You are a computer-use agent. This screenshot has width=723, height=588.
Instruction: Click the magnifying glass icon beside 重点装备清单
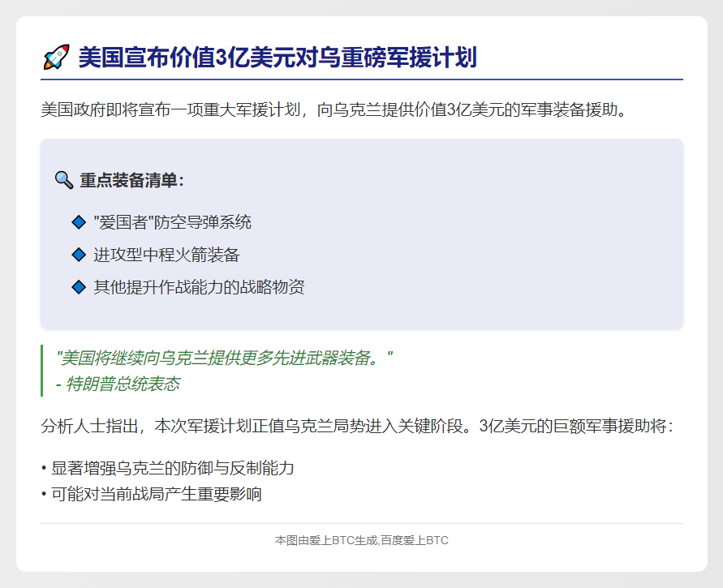[64, 180]
